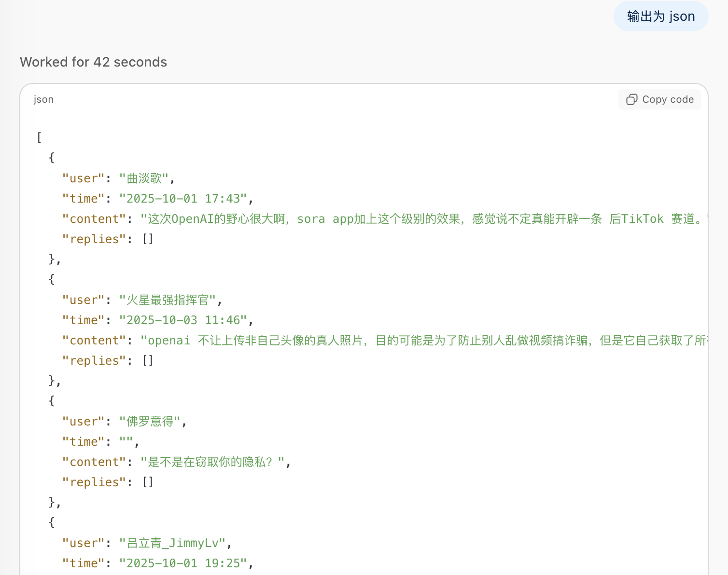The height and width of the screenshot is (575, 728).
Task: Click the opening square bracket of JSON array
Action: pyautogui.click(x=39, y=137)
